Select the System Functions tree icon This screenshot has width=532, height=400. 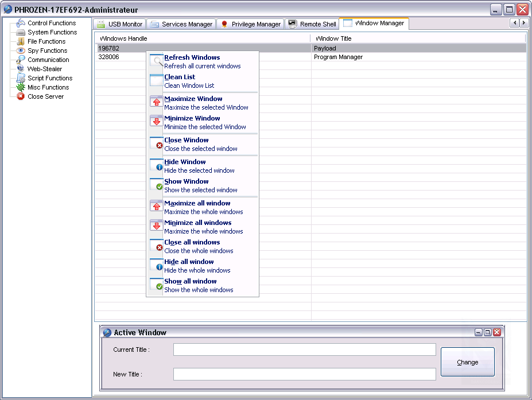pos(21,32)
